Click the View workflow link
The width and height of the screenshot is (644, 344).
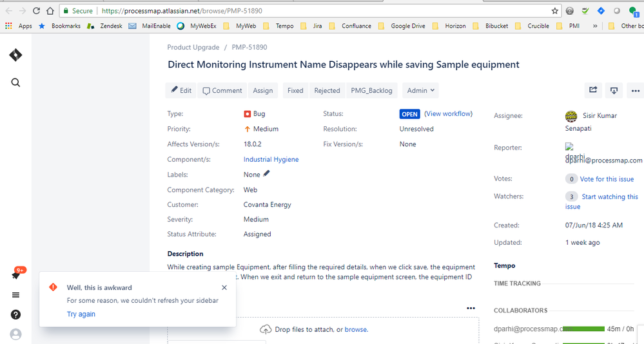click(448, 114)
